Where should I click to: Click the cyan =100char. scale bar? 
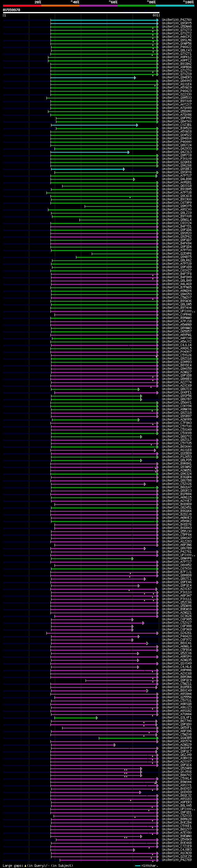(137, 866)
